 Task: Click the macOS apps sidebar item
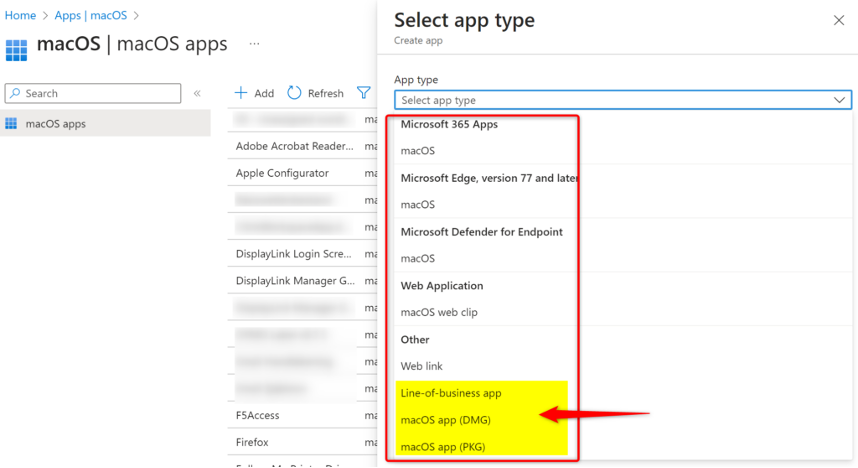(55, 124)
